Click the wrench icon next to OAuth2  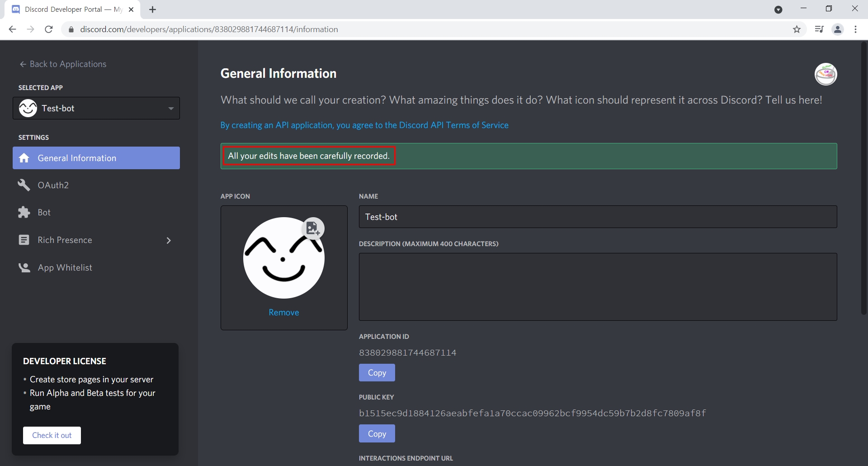tap(24, 185)
